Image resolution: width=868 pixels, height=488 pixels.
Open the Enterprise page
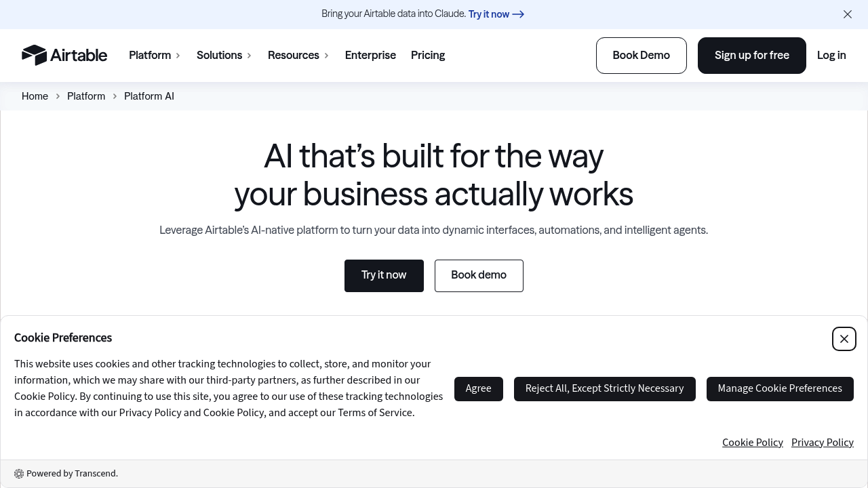pyautogui.click(x=370, y=56)
